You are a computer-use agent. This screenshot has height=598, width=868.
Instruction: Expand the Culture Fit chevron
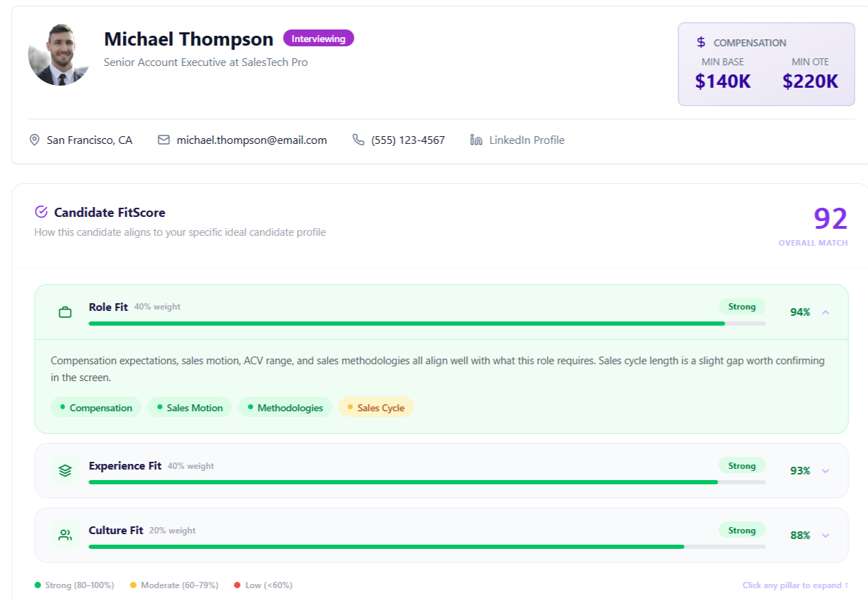[825, 536]
